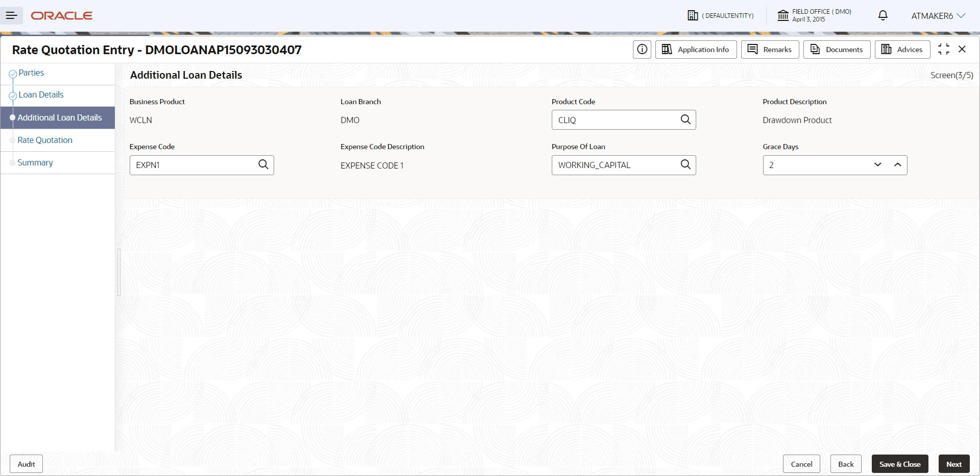Expand the ATMAKER6 user menu
Image resolution: width=980 pixels, height=476 pixels.
point(938,16)
